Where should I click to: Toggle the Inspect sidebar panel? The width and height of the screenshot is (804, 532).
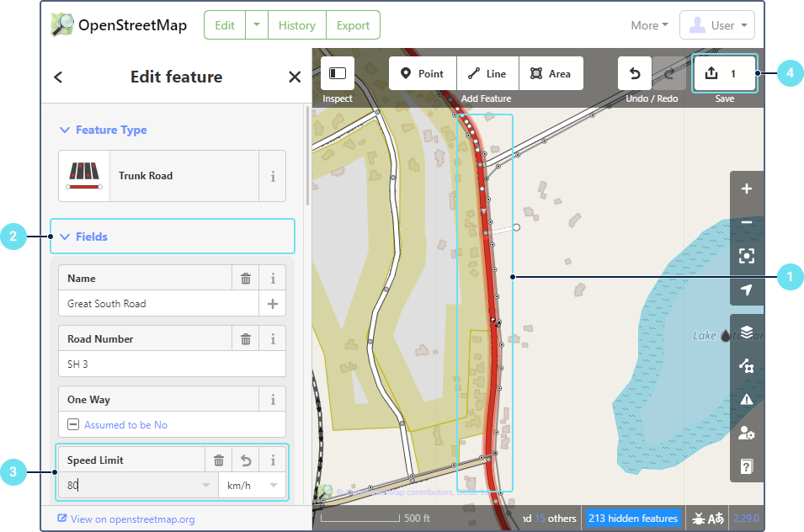click(338, 74)
